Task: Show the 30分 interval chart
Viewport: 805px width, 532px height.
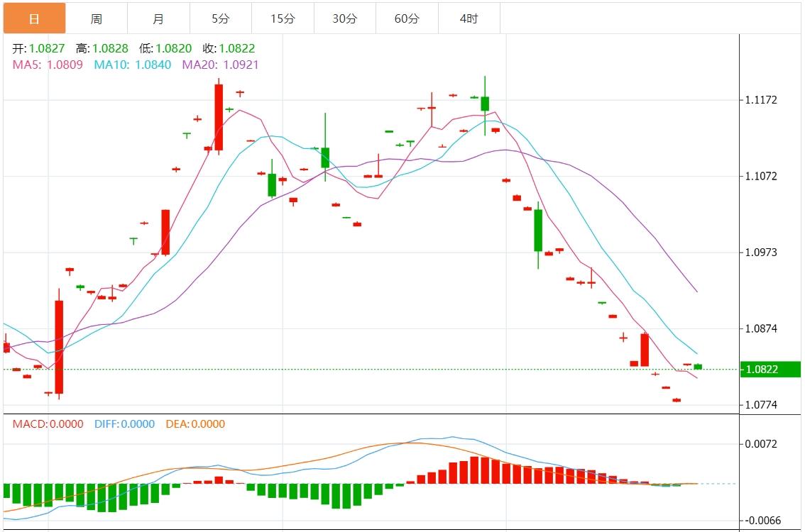Action: [344, 18]
